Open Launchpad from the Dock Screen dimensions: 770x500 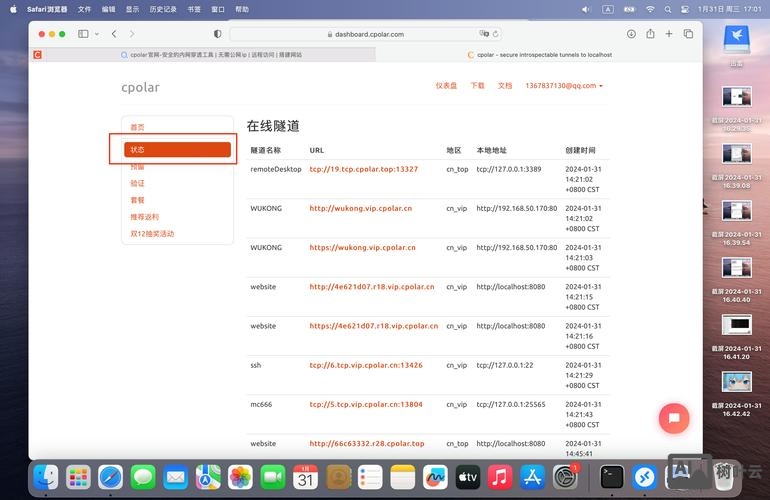(x=79, y=477)
